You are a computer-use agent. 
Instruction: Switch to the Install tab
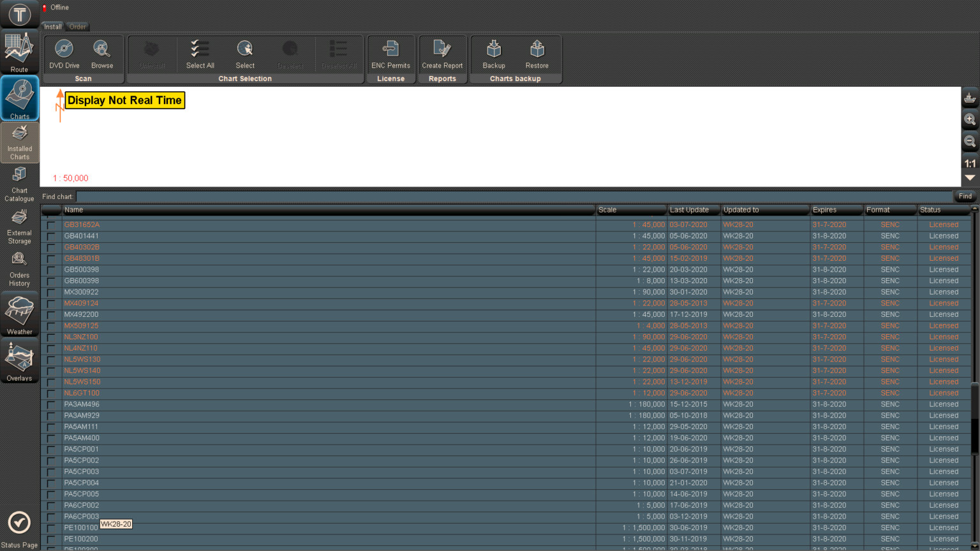pyautogui.click(x=53, y=27)
